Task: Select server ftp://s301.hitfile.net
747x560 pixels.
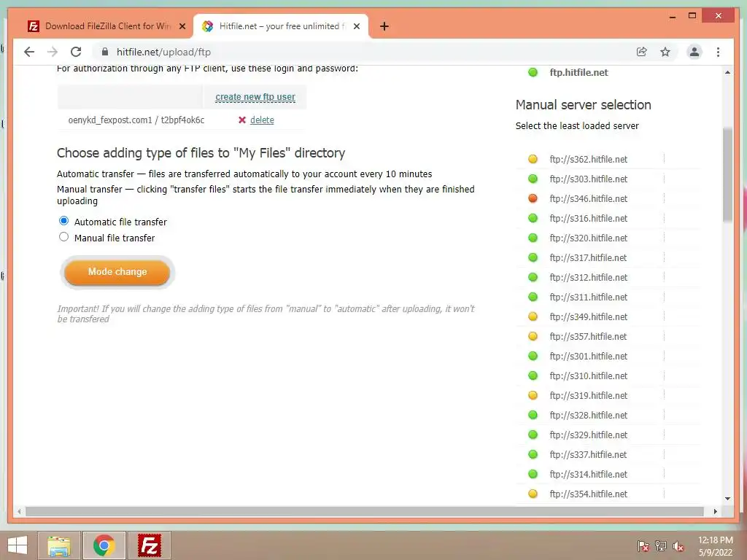Action: (x=589, y=356)
